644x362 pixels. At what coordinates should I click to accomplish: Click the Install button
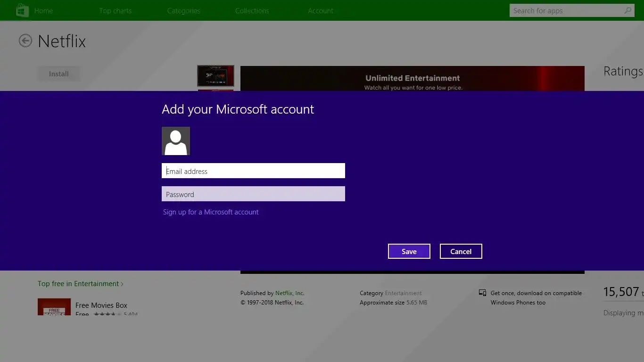(59, 74)
